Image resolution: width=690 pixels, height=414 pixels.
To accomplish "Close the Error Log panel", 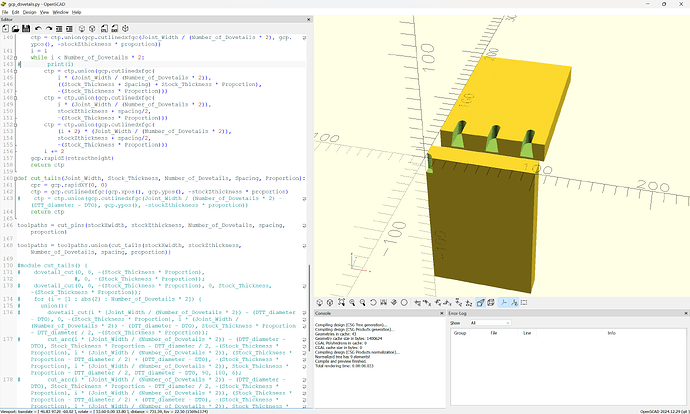I will point(686,313).
